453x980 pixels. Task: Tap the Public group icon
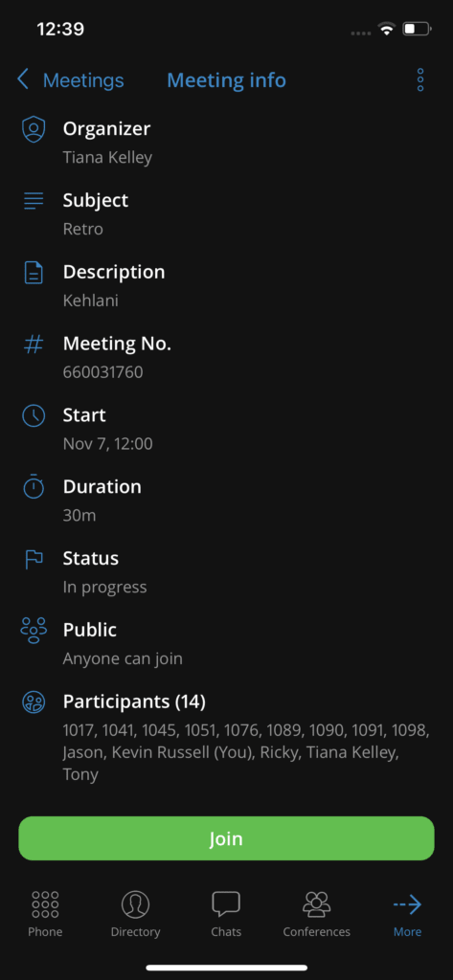click(34, 631)
